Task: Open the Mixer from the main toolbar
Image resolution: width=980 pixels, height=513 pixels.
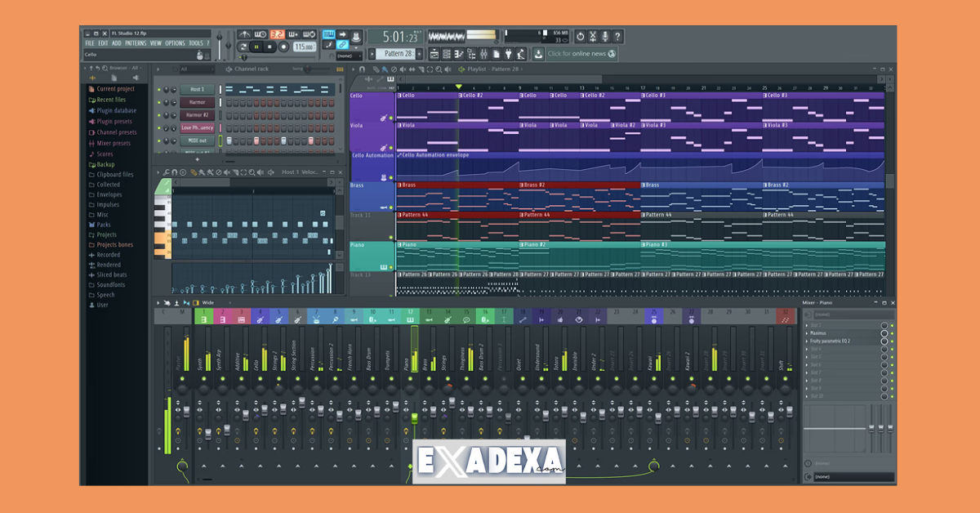Action: pyautogui.click(x=484, y=52)
